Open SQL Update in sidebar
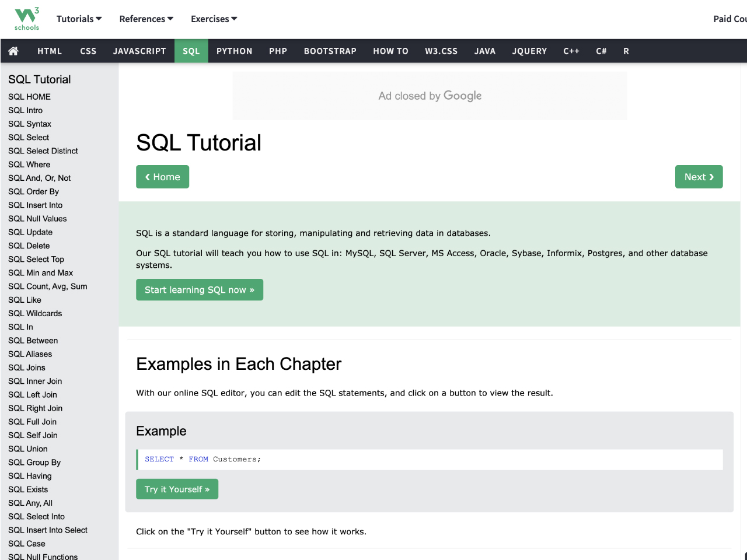Image resolution: width=747 pixels, height=560 pixels. coord(30,232)
